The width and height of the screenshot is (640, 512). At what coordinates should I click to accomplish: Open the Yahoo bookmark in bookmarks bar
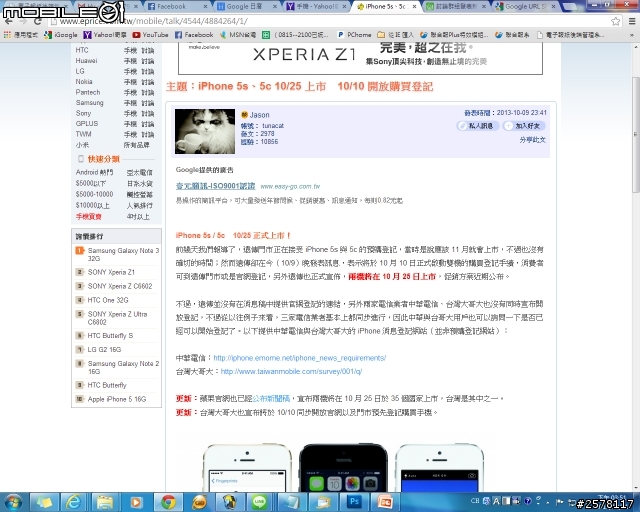105,35
